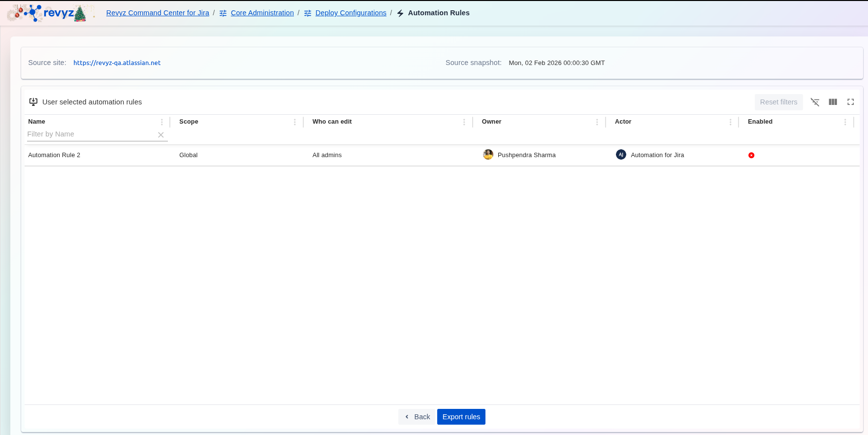Focus the Filter by Name field

[x=91, y=134]
